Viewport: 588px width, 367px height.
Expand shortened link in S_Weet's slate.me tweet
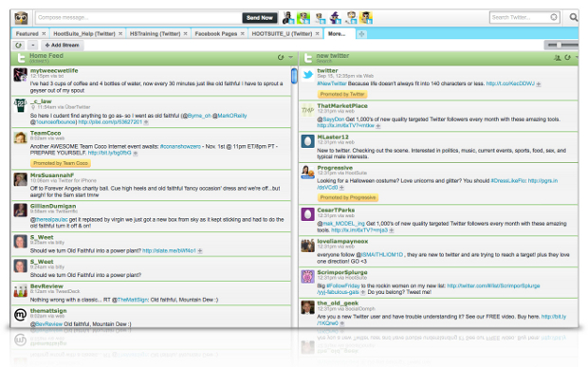coord(200,250)
